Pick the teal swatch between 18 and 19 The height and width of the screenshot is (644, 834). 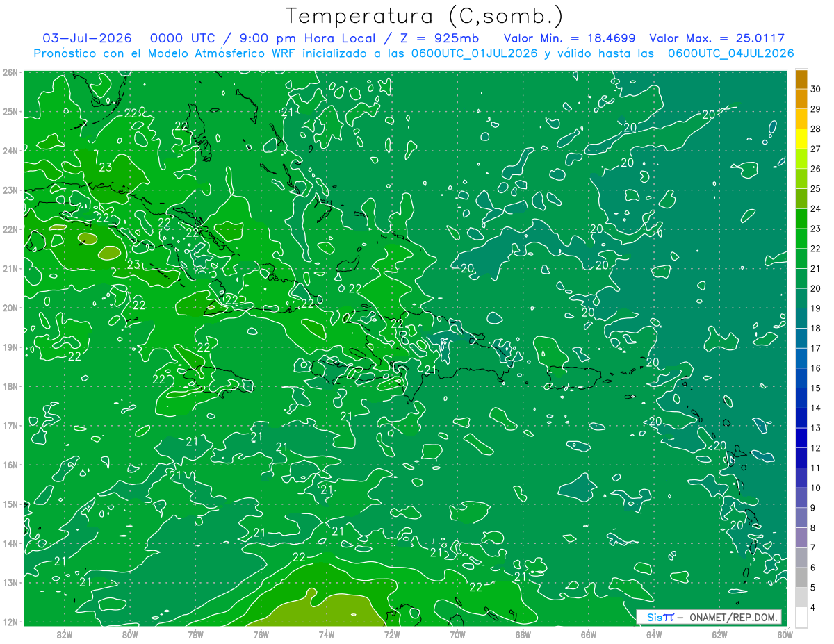(x=801, y=318)
